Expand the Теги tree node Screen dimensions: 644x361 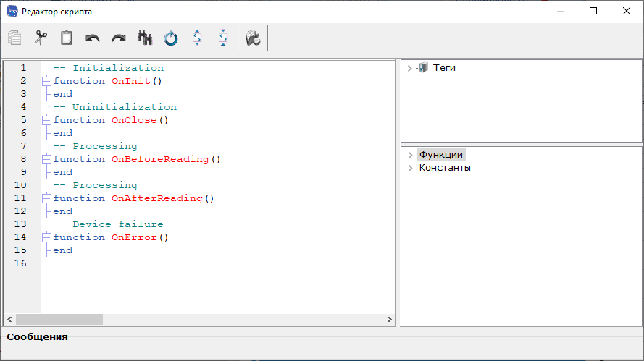(410, 68)
